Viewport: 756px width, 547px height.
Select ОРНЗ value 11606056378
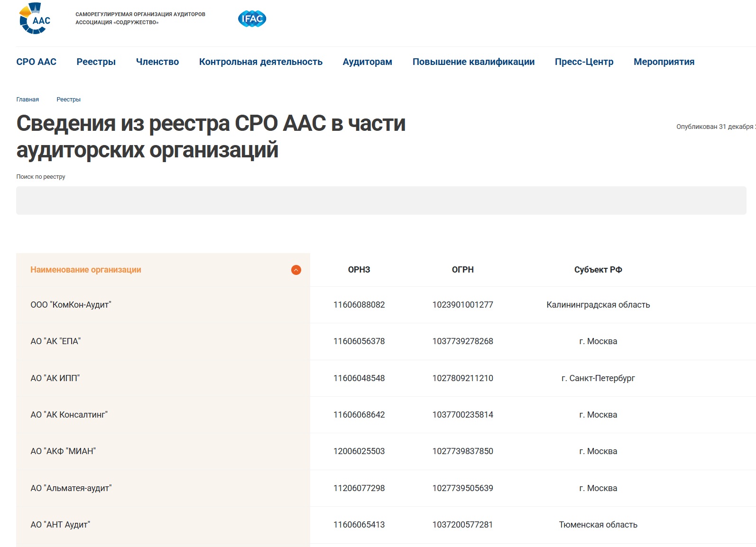pos(359,341)
